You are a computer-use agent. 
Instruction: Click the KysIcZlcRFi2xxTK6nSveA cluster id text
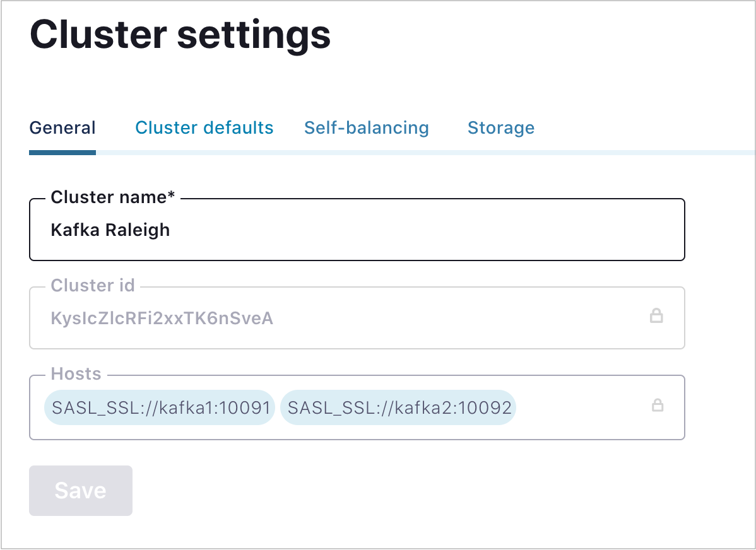tap(162, 319)
